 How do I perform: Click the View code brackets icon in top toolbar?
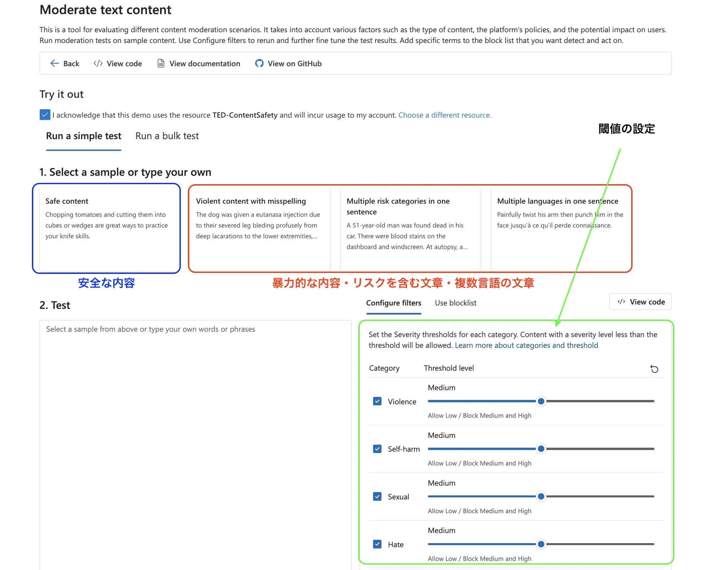tap(98, 63)
